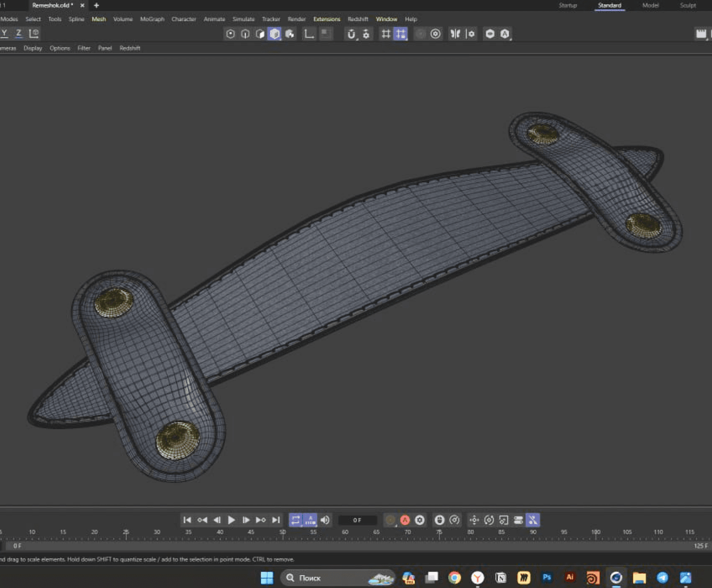Open Render View clapperboard icon
Screen dimensions: 712x588
[x=701, y=34]
